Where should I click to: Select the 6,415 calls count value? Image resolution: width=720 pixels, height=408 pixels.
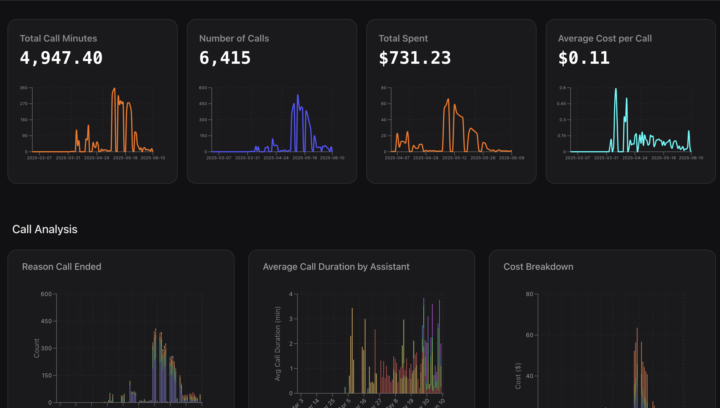click(x=224, y=58)
